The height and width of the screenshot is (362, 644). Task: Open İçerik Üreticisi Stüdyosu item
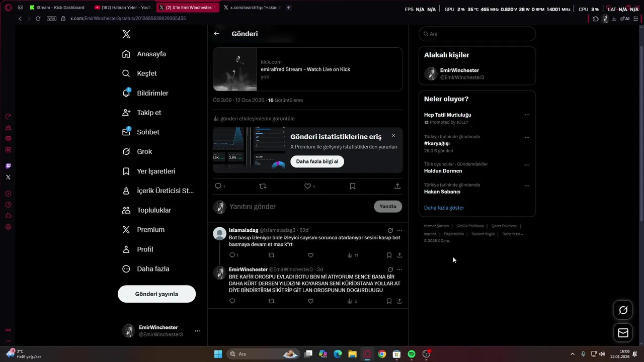157,191
